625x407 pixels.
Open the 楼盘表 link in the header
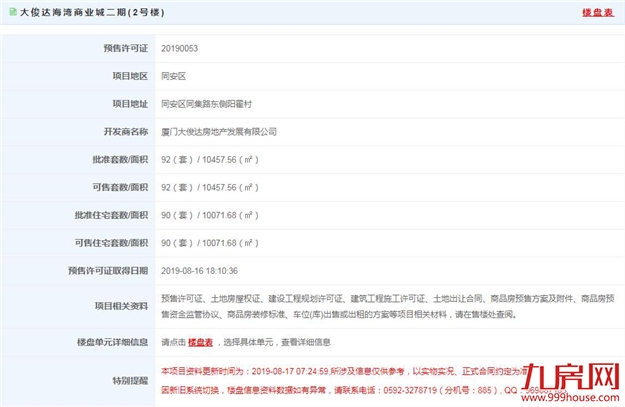point(598,12)
